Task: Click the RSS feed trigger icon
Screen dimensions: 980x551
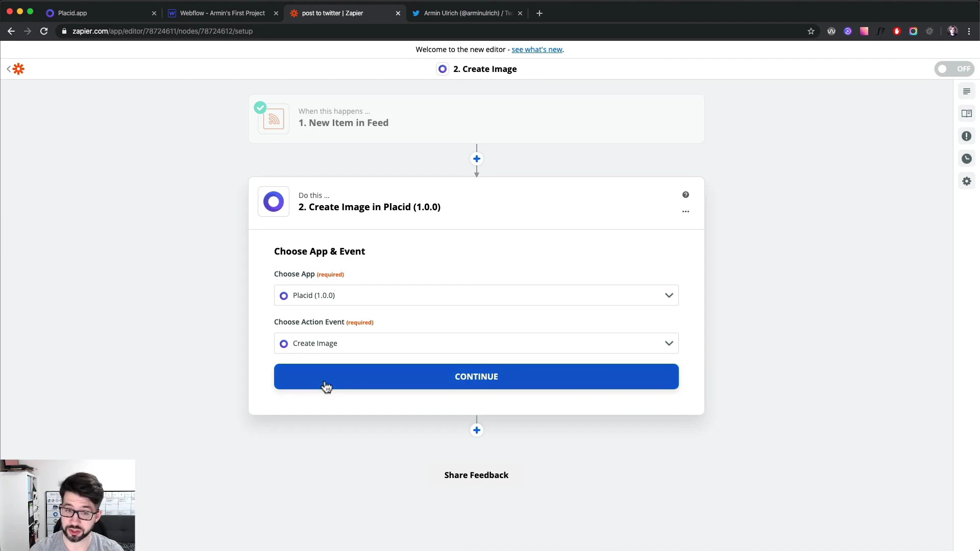Action: tap(274, 119)
